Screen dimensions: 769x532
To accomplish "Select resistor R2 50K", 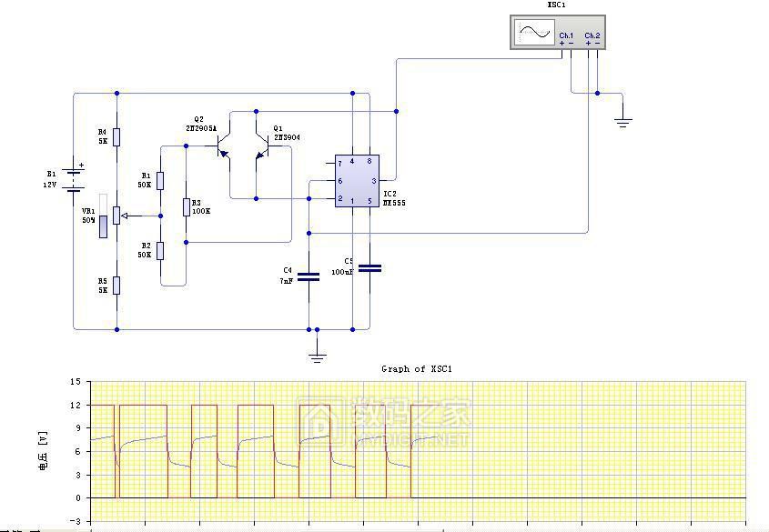I will coord(160,251).
